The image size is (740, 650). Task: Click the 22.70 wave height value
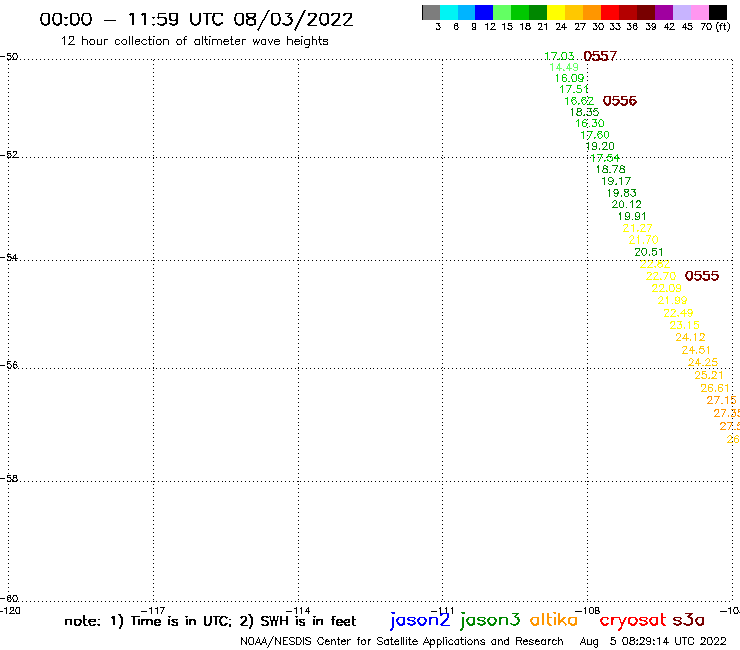661,276
